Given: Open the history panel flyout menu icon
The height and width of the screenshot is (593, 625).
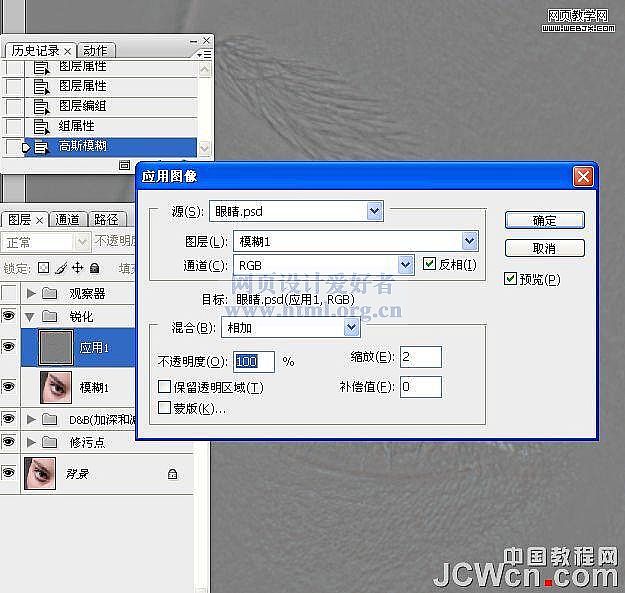Looking at the screenshot, I should click(204, 54).
